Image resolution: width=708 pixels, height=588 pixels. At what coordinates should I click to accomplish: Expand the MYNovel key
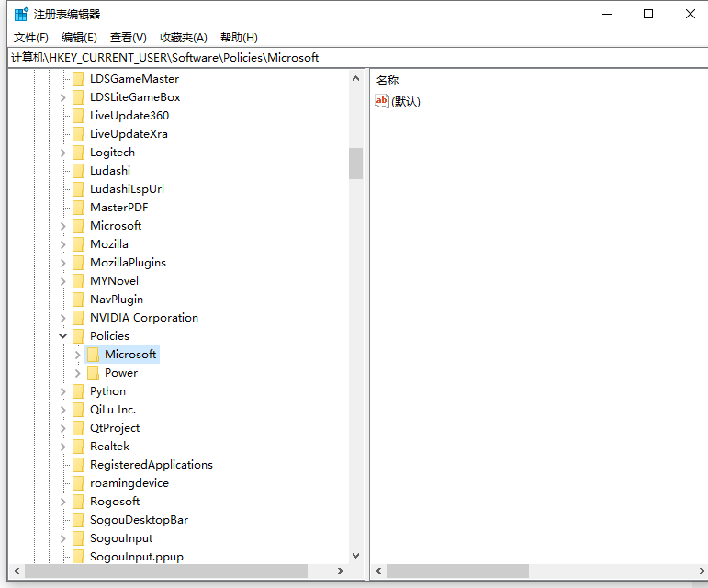[63, 281]
